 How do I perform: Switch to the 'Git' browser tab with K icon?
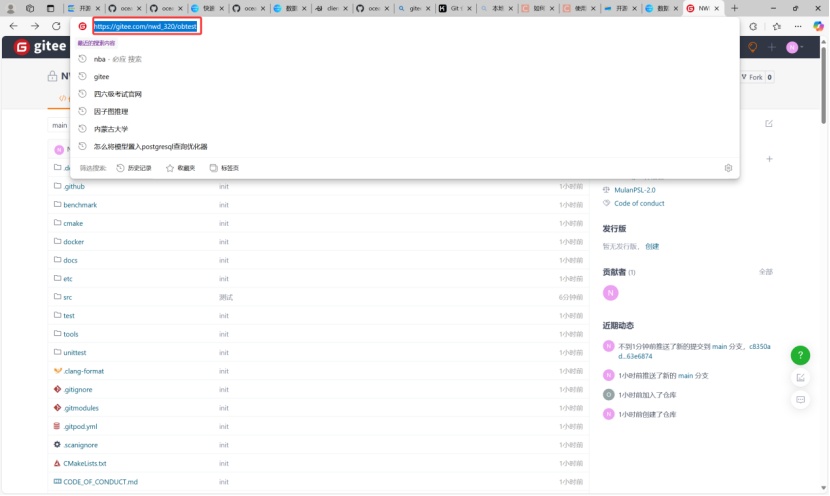coord(455,8)
